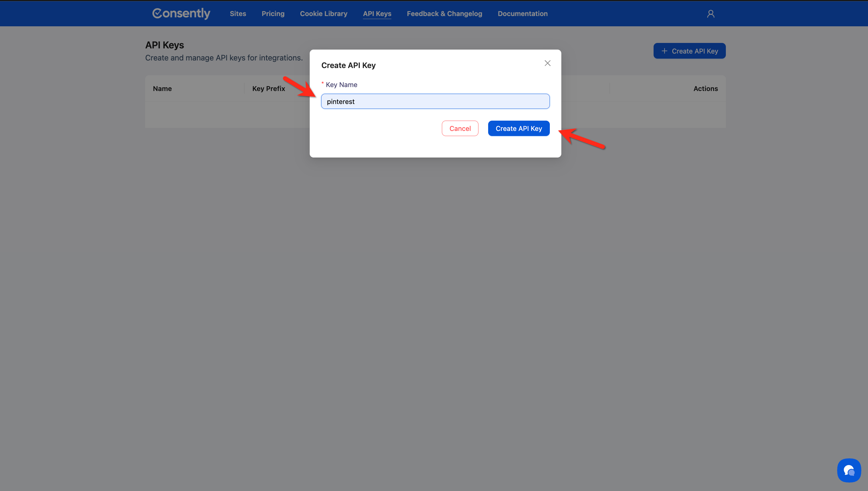
Task: Click the Name column header
Action: [x=162, y=88]
